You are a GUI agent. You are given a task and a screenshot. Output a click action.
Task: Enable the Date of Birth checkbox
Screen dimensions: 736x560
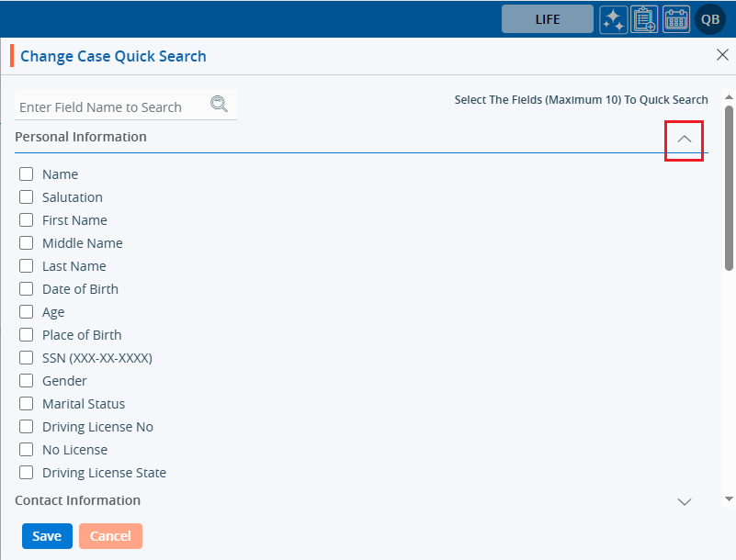pyautogui.click(x=27, y=289)
